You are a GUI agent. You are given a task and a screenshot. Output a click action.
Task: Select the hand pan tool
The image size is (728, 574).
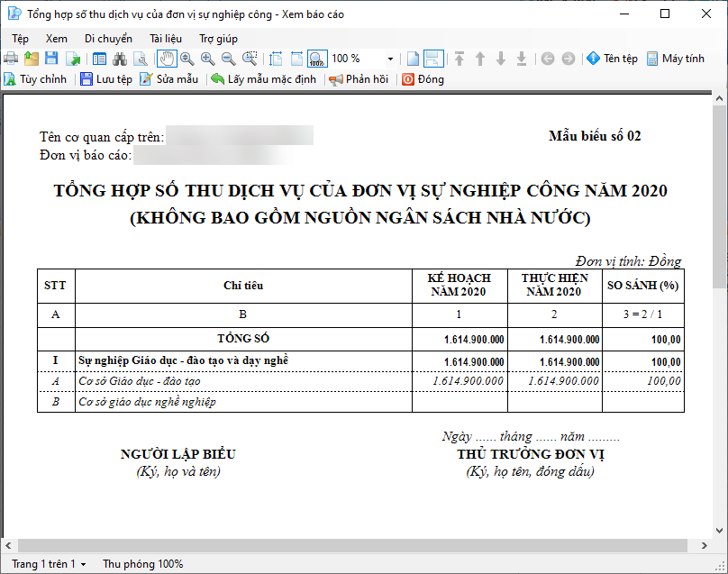[x=167, y=59]
